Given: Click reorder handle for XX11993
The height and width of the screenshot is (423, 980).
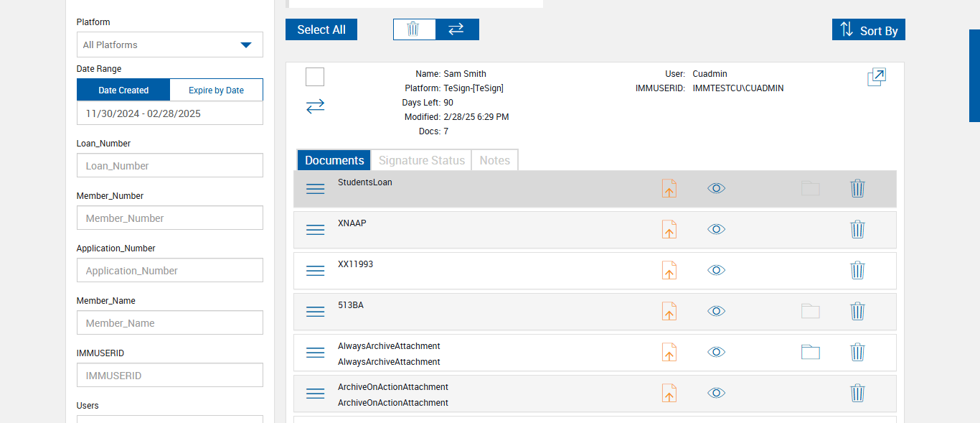Looking at the screenshot, I should click(315, 271).
